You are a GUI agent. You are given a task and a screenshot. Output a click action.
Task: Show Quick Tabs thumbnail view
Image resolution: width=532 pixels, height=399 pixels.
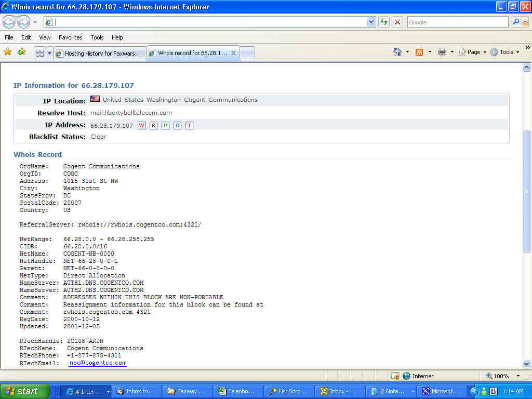[x=39, y=54]
